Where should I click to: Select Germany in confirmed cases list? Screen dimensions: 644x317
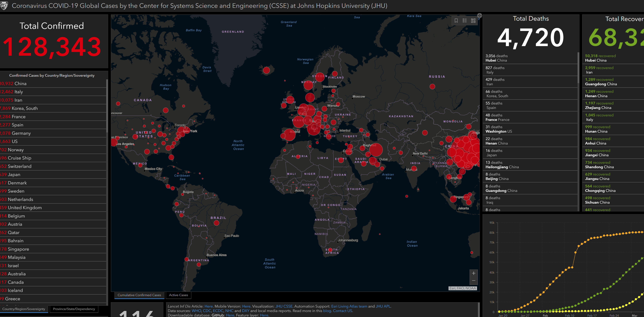pyautogui.click(x=53, y=133)
